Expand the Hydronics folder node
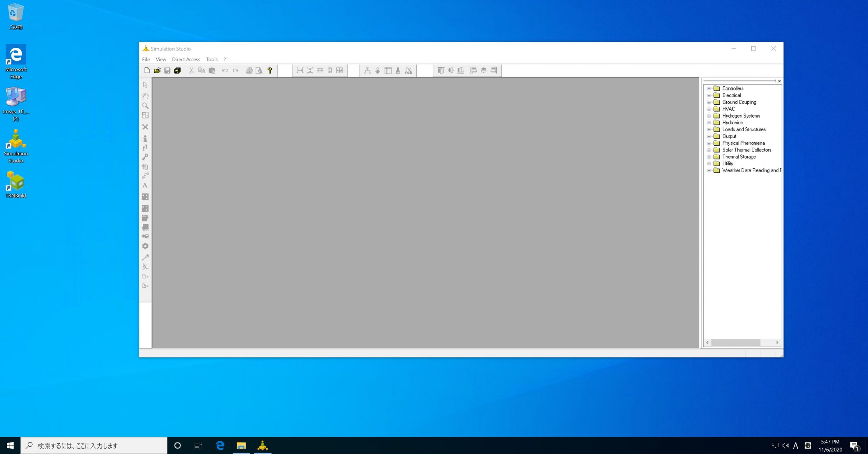 (709, 123)
